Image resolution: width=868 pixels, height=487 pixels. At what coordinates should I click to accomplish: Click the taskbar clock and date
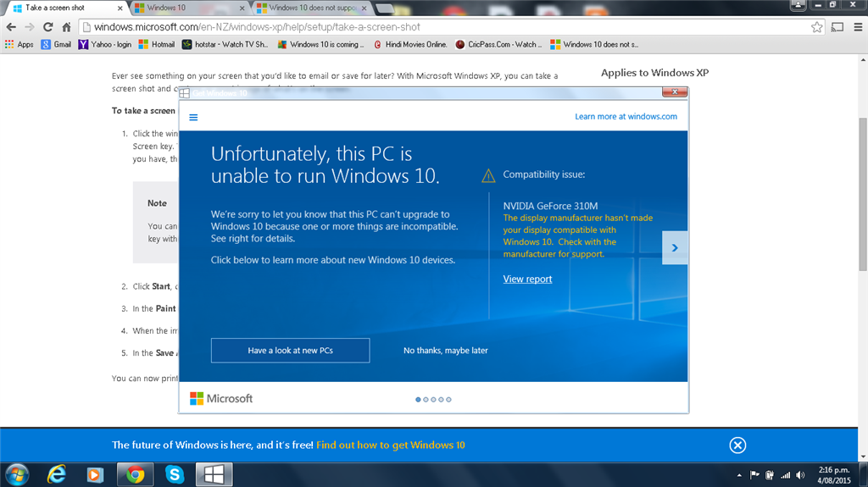click(834, 475)
